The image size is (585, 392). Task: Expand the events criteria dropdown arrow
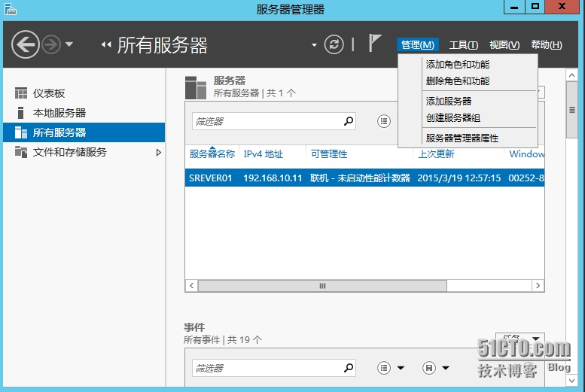401,368
